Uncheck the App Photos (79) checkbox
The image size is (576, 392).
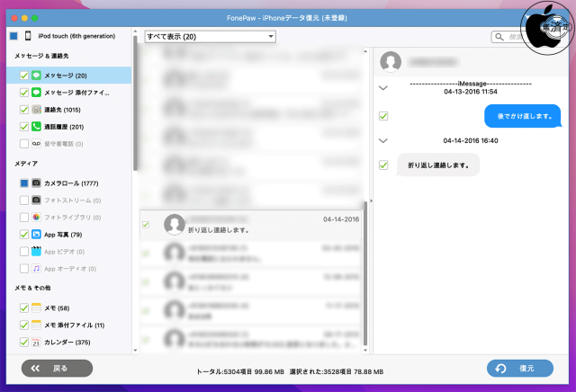click(x=24, y=234)
